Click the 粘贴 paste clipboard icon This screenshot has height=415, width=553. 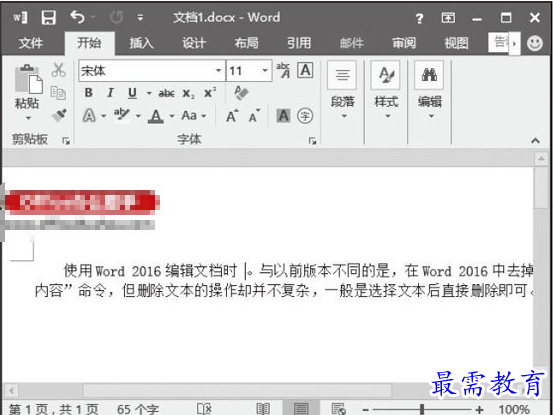28,79
